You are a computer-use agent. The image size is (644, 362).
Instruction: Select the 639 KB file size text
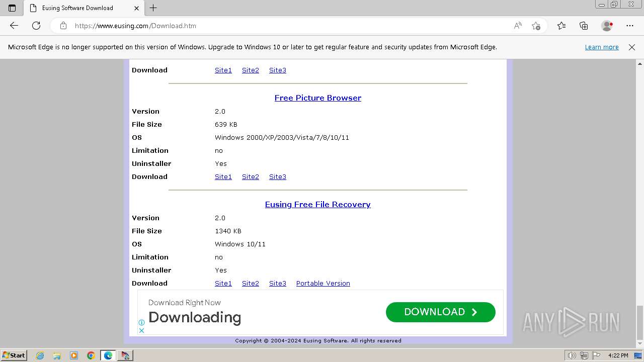(x=226, y=125)
